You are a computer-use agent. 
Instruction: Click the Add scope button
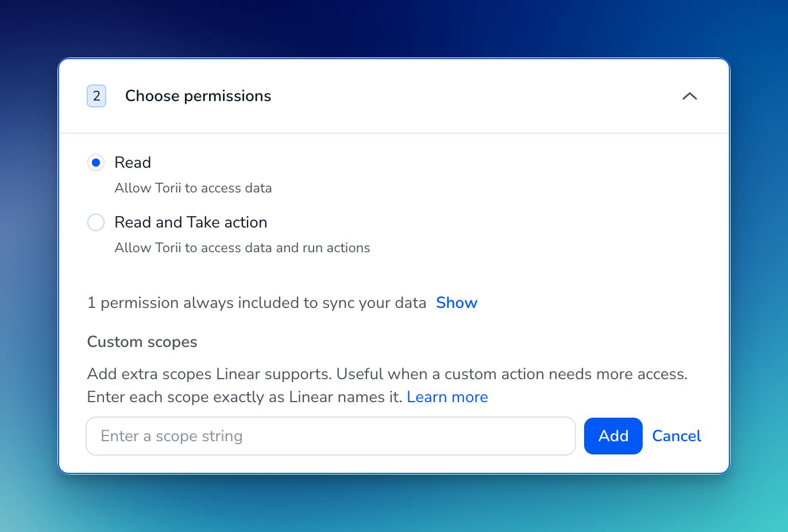pos(613,436)
